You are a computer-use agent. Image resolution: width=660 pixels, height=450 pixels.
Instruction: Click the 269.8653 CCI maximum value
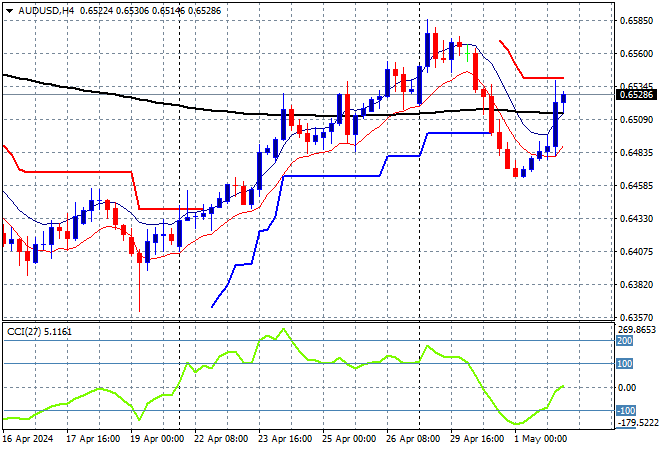coord(637,330)
